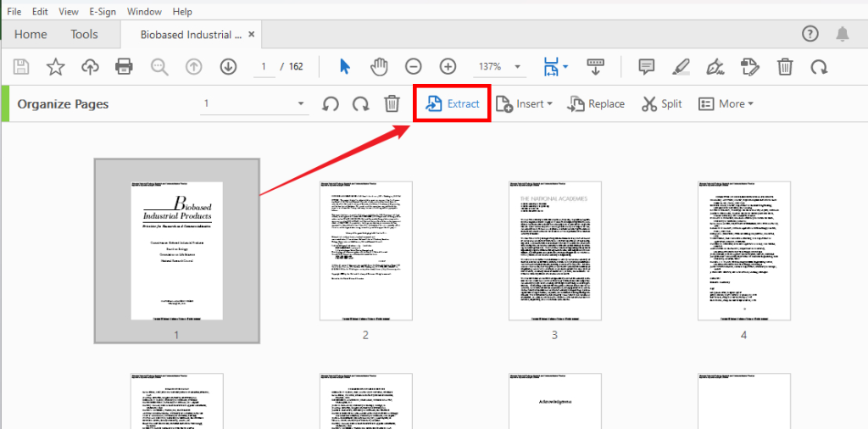Click the trash icon in top toolbar
This screenshot has width=868, height=429.
[785, 67]
